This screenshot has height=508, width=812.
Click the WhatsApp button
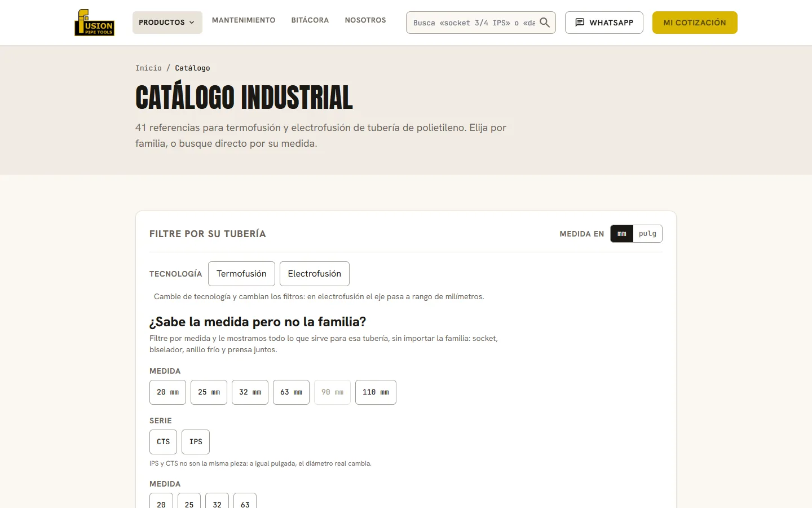(x=604, y=23)
